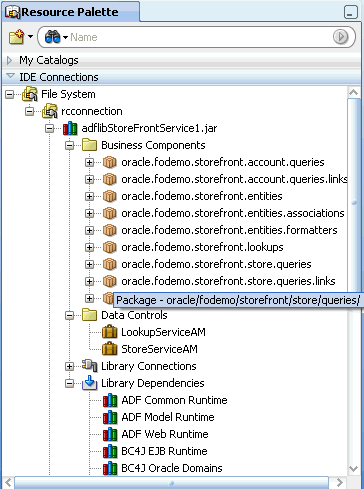Select the LookupServiceAM data control
This screenshot has width=364, height=489.
pos(163,332)
